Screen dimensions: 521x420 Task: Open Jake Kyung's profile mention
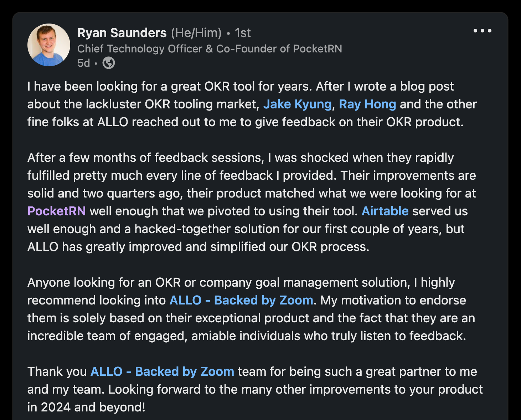(297, 104)
